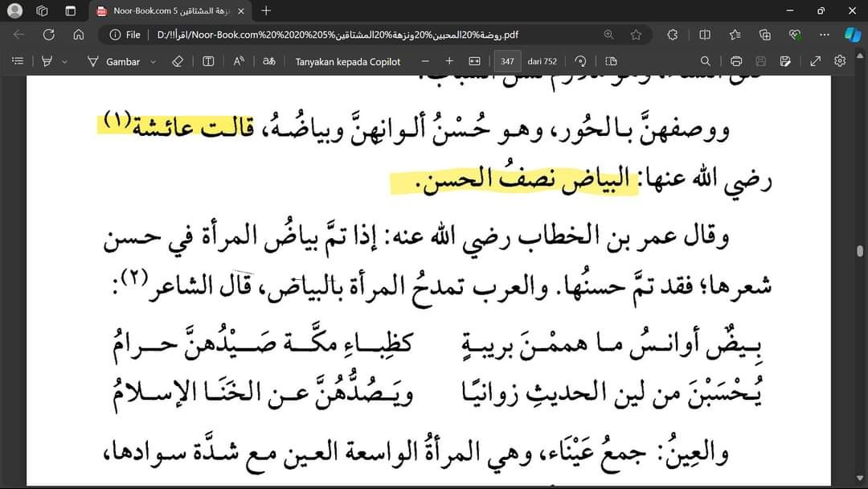
Task: Click the scrollbar up arrow
Action: (860, 56)
